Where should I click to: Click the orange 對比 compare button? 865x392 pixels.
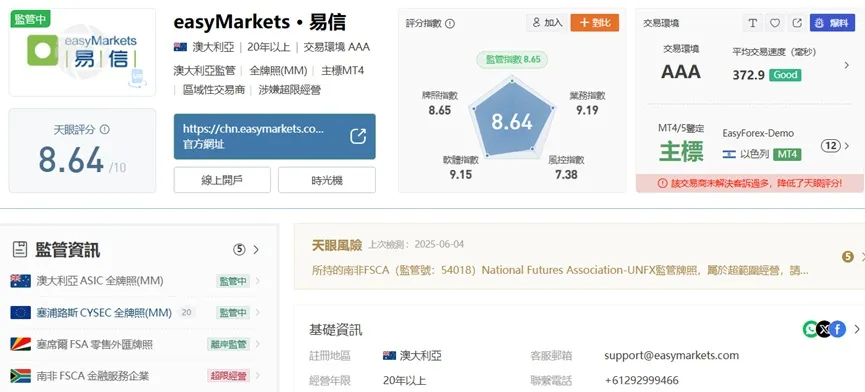pos(595,23)
